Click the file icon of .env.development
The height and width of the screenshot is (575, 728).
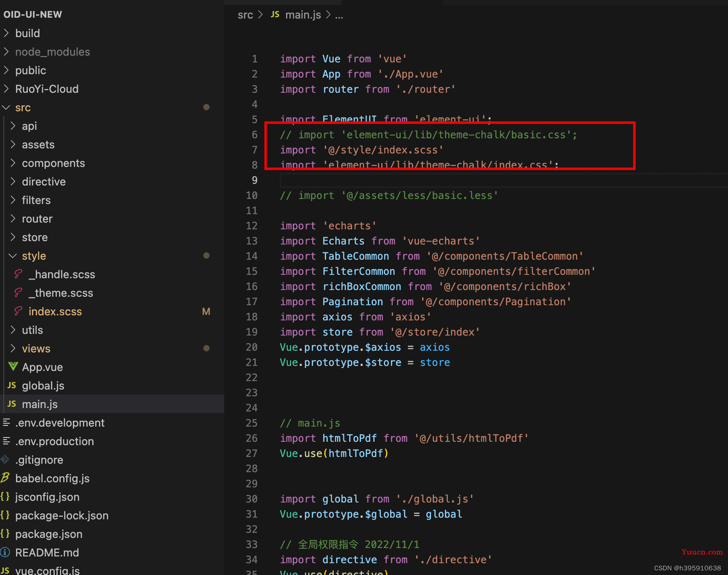tap(6, 422)
